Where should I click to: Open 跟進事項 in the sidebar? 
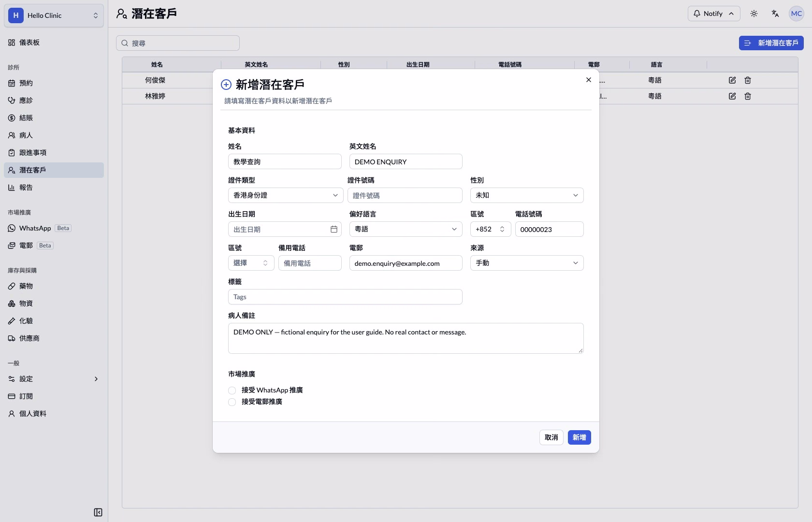point(54,153)
